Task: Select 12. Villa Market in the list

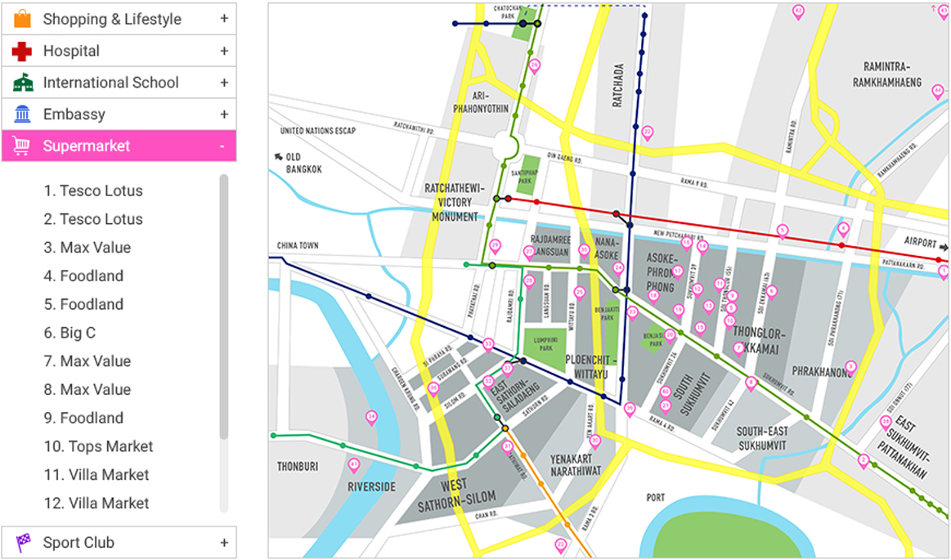Action: pyautogui.click(x=96, y=503)
